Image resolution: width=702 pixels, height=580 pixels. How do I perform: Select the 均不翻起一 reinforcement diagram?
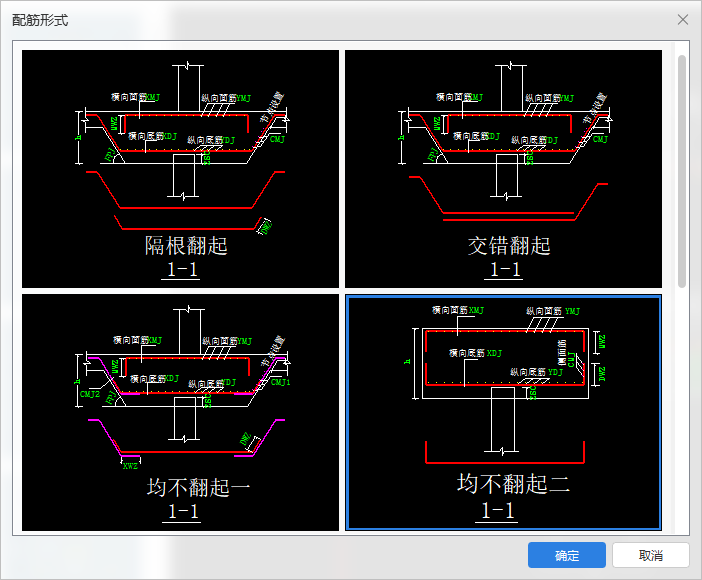pos(180,412)
